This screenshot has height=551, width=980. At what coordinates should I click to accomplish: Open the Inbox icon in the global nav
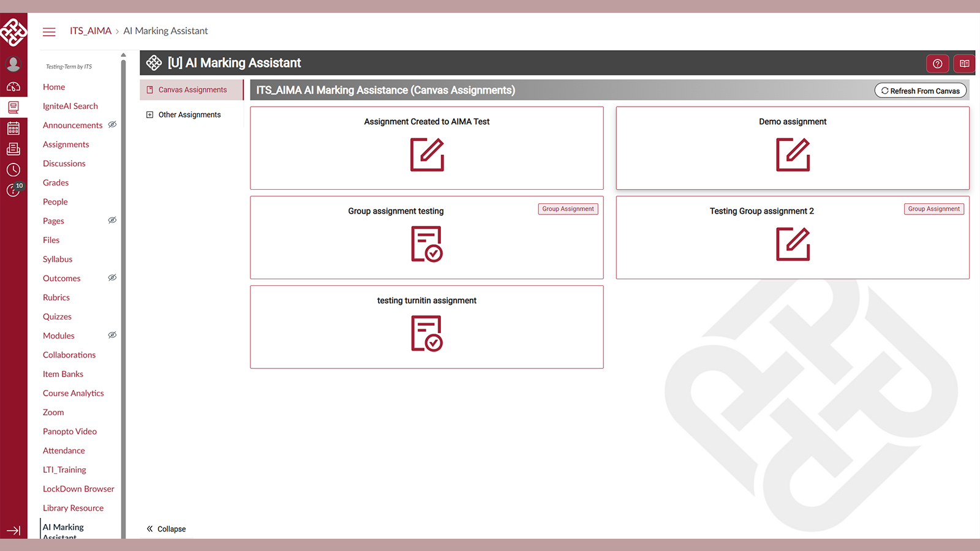(x=13, y=149)
